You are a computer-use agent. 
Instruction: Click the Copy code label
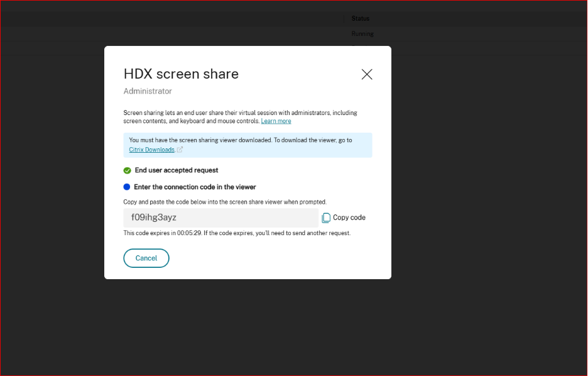pos(349,217)
